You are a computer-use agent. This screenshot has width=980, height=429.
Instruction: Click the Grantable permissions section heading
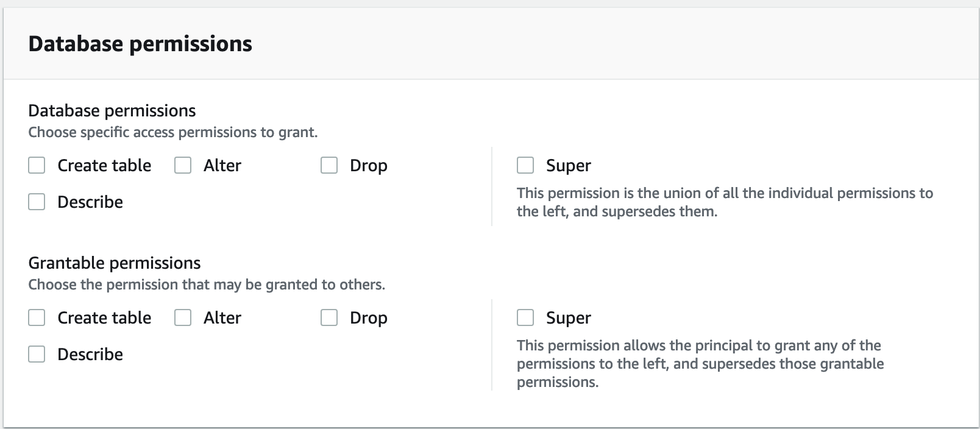point(114,262)
